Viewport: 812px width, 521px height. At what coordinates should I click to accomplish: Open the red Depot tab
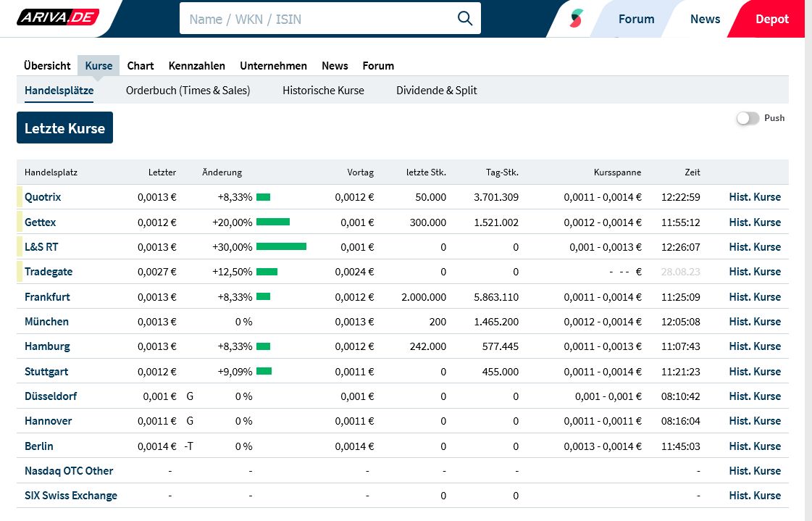coord(771,19)
